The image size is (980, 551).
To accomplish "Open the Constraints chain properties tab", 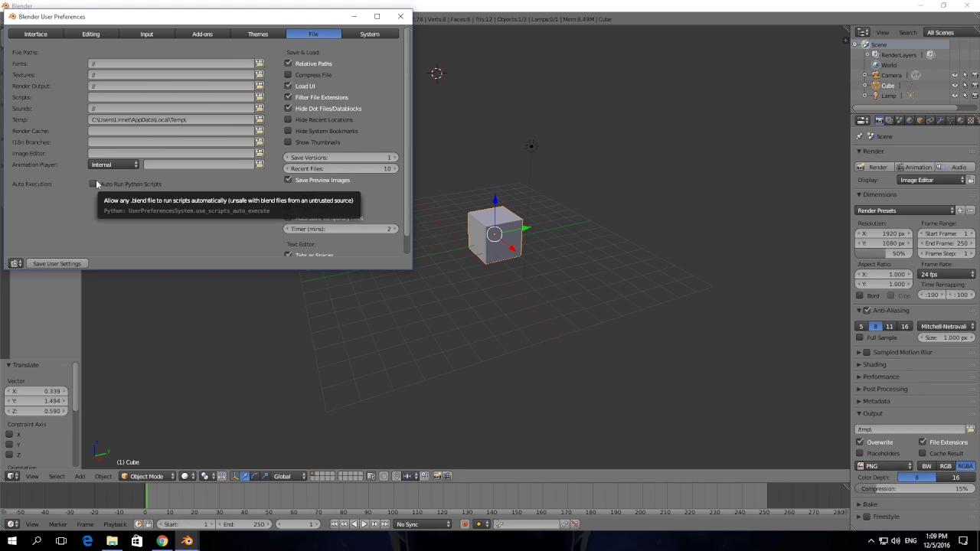I will (930, 120).
